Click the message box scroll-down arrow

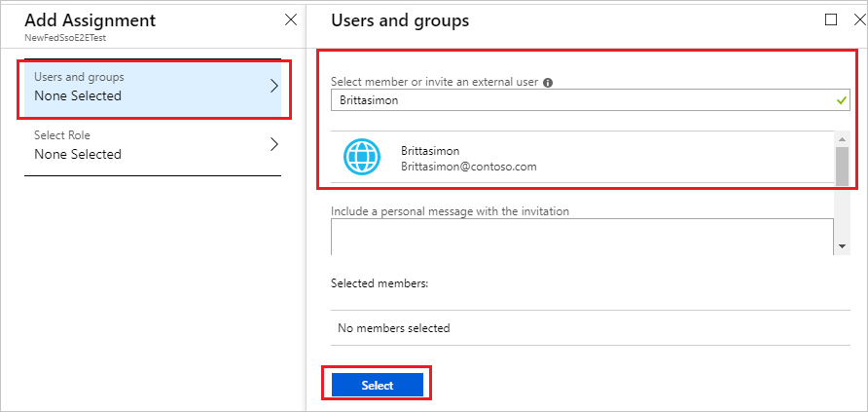pos(842,247)
